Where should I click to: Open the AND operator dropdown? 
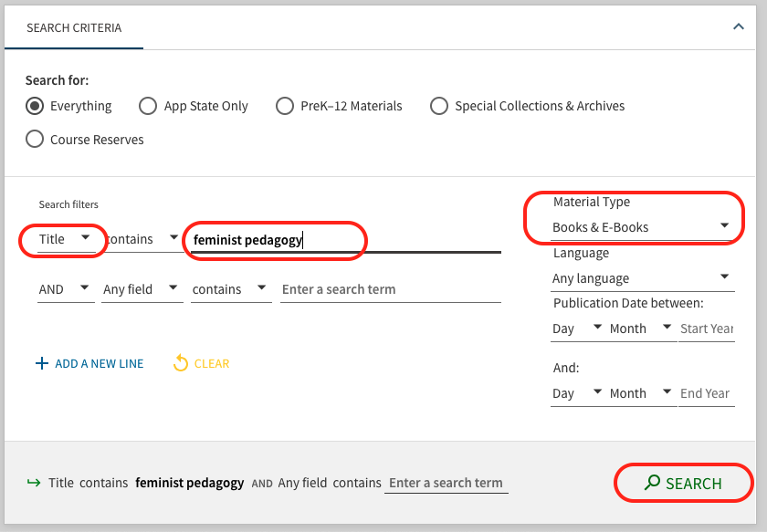65,289
